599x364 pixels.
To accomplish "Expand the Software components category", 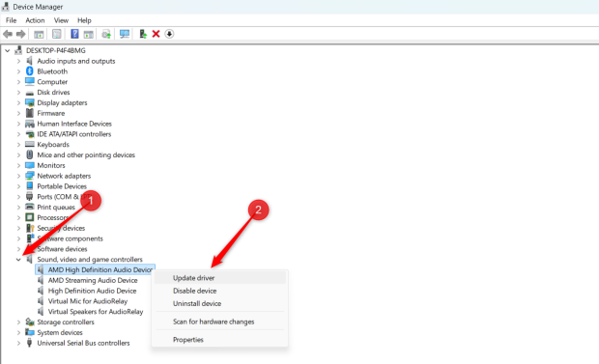I will coord(18,238).
